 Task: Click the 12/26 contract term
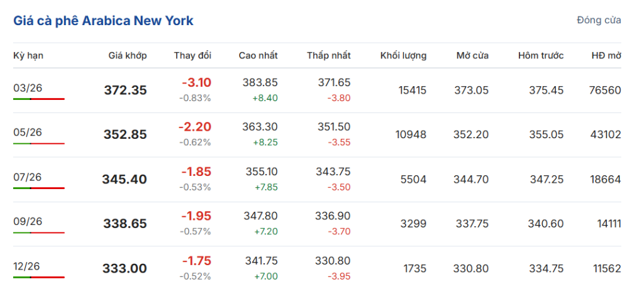point(28,266)
